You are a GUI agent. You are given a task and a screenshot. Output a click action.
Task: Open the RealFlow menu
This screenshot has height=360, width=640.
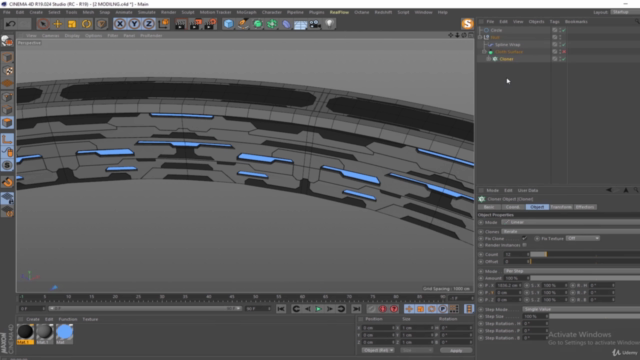339,12
